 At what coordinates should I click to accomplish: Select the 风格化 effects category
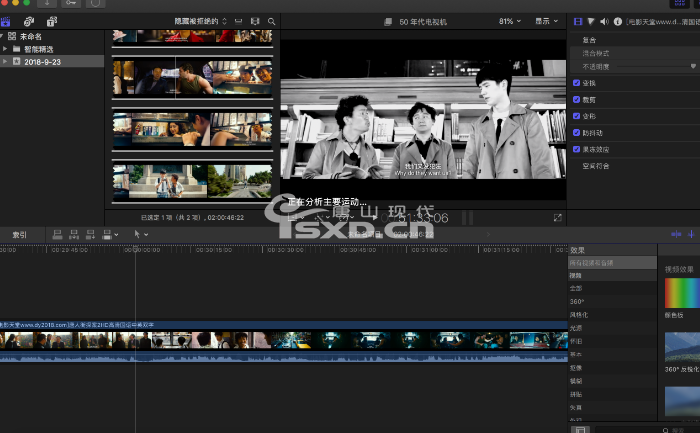click(612, 315)
